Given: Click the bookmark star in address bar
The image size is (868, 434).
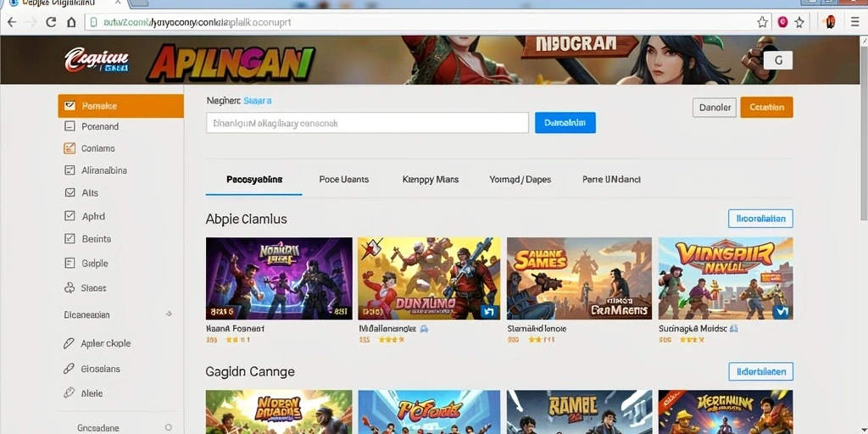Looking at the screenshot, I should pyautogui.click(x=762, y=22).
